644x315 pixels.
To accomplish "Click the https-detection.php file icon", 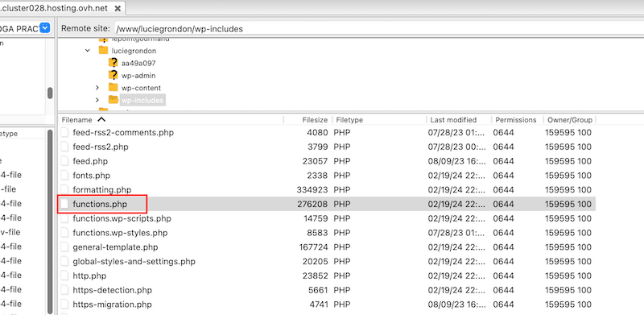I will point(64,290).
